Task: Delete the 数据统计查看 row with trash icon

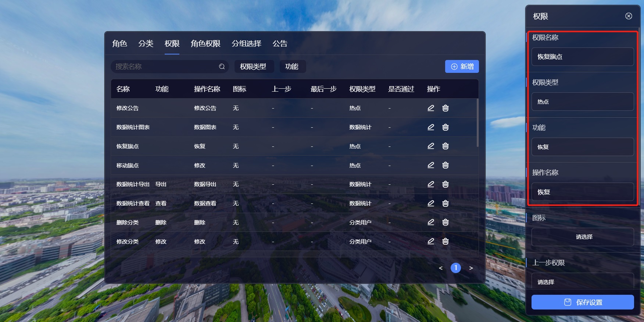Action: pos(446,203)
